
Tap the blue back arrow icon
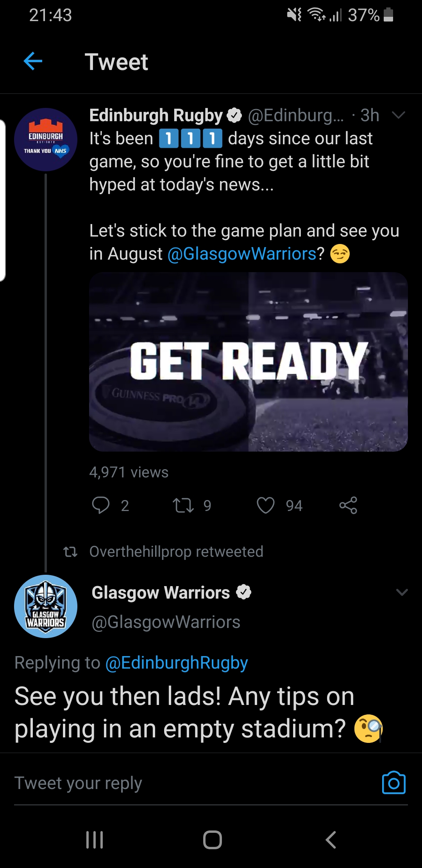tap(33, 61)
